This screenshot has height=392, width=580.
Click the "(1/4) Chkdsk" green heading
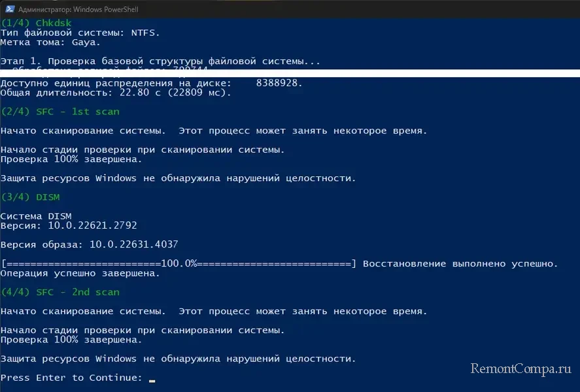click(x=36, y=23)
